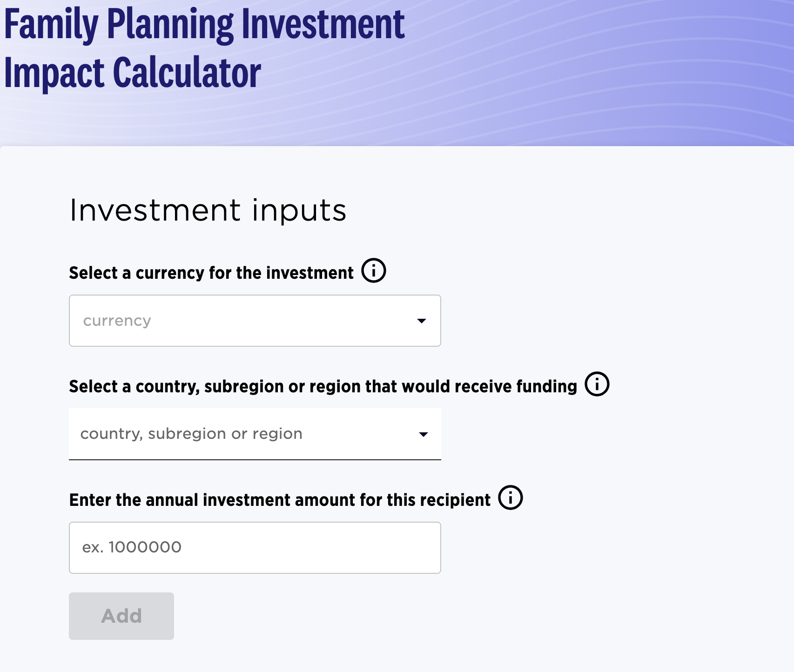The height and width of the screenshot is (672, 794).
Task: Click the 'Select a country, subregion or region' label
Action: coord(323,386)
